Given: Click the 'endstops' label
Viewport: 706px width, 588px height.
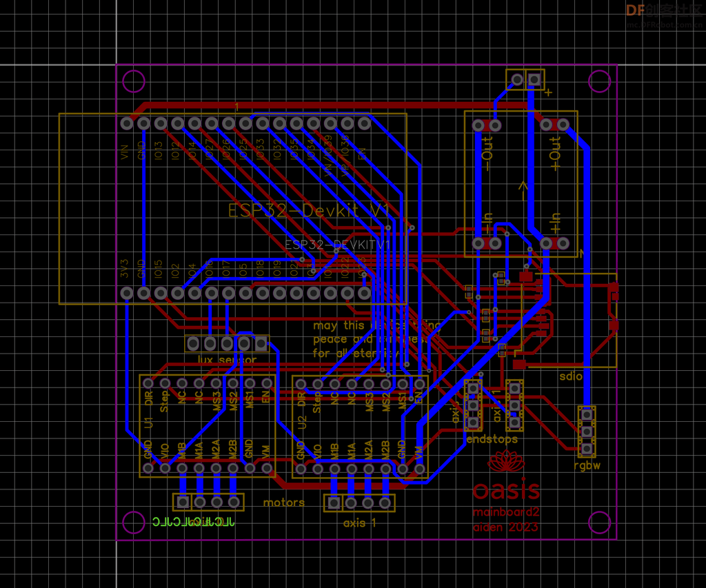Looking at the screenshot, I should 492,439.
